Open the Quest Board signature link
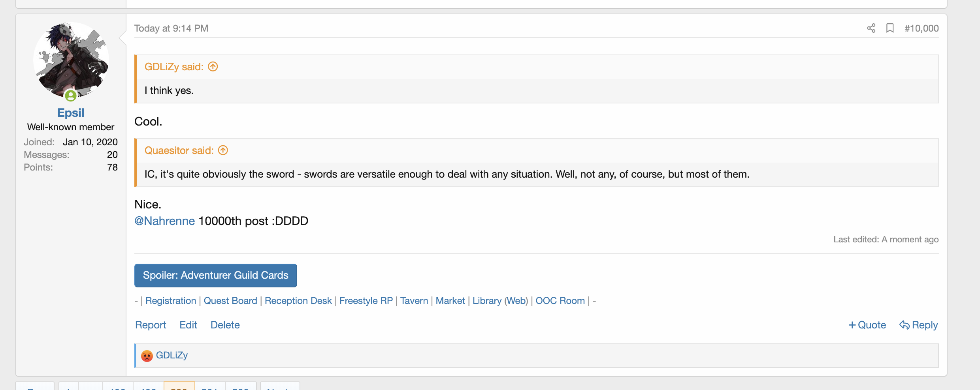Image resolution: width=980 pixels, height=390 pixels. point(230,301)
